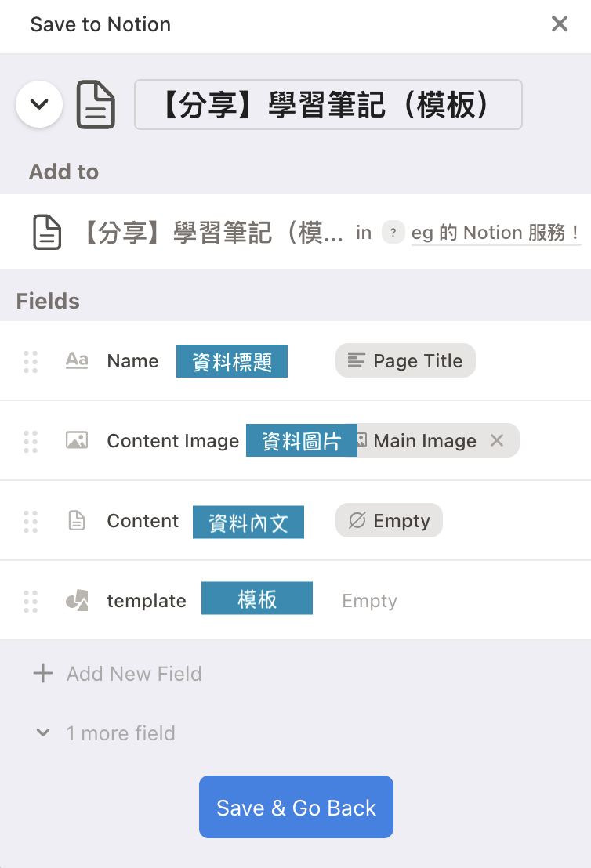Click the drag handle beside Content Image
Viewport: 591px width, 868px height.
[31, 440]
